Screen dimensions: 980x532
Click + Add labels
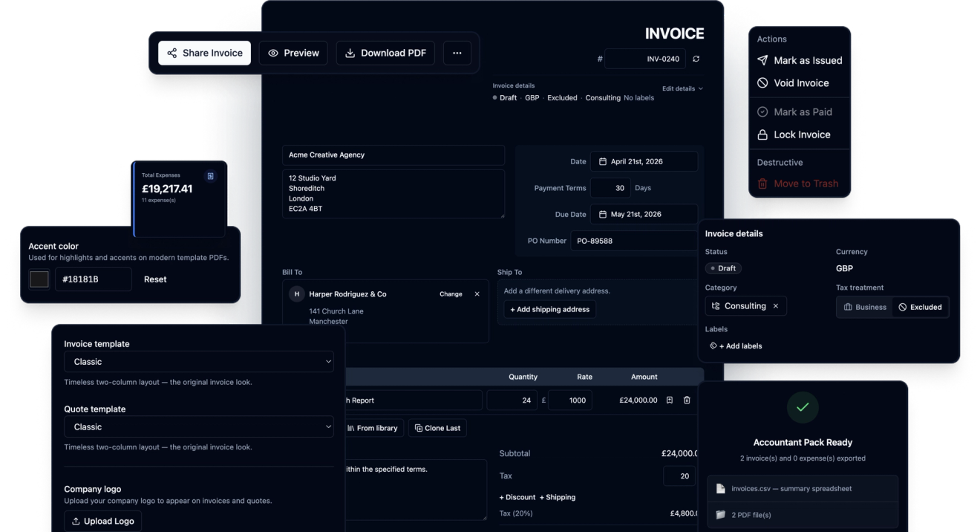click(736, 346)
